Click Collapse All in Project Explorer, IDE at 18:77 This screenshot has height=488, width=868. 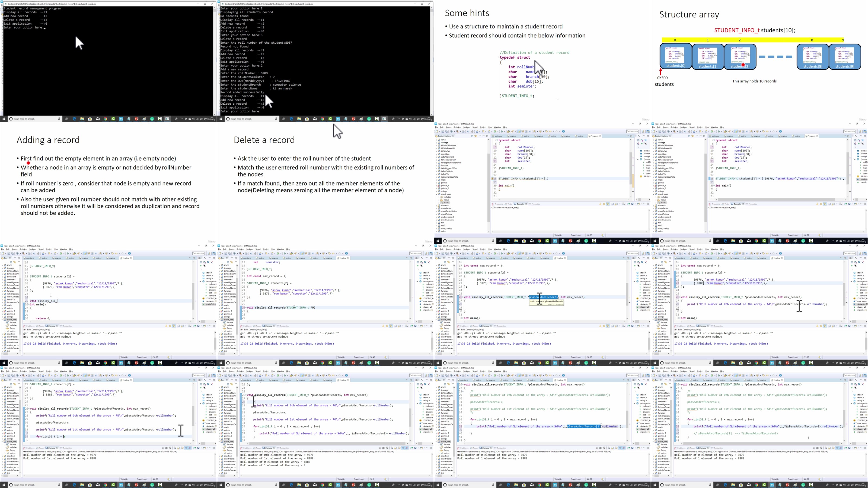(689, 136)
